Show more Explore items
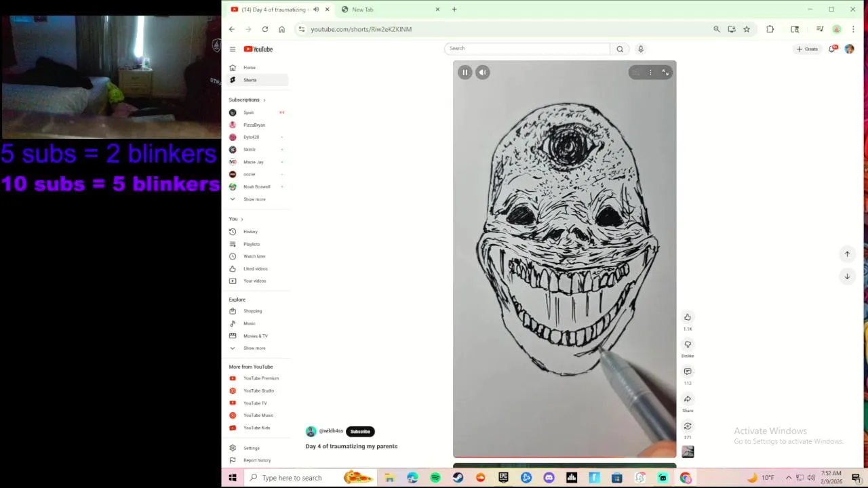Viewport: 868px width, 488px height. click(x=258, y=348)
